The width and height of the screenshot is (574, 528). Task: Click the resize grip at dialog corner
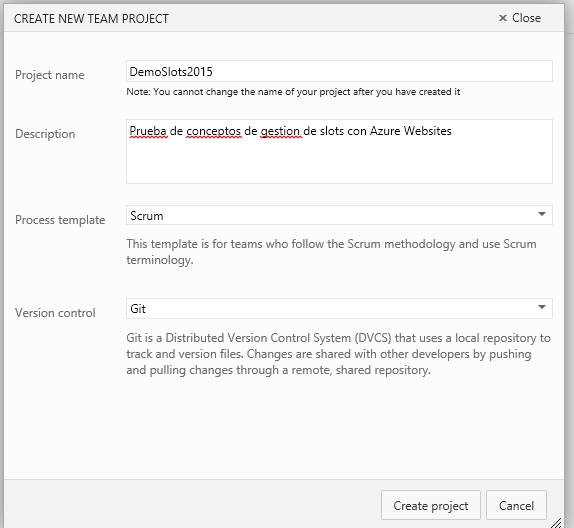click(556, 523)
